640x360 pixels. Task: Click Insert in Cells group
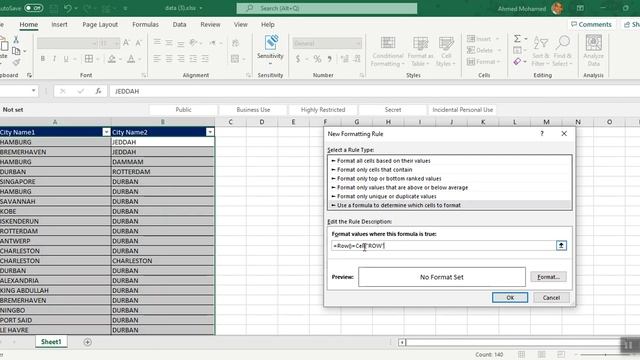[x=483, y=39]
